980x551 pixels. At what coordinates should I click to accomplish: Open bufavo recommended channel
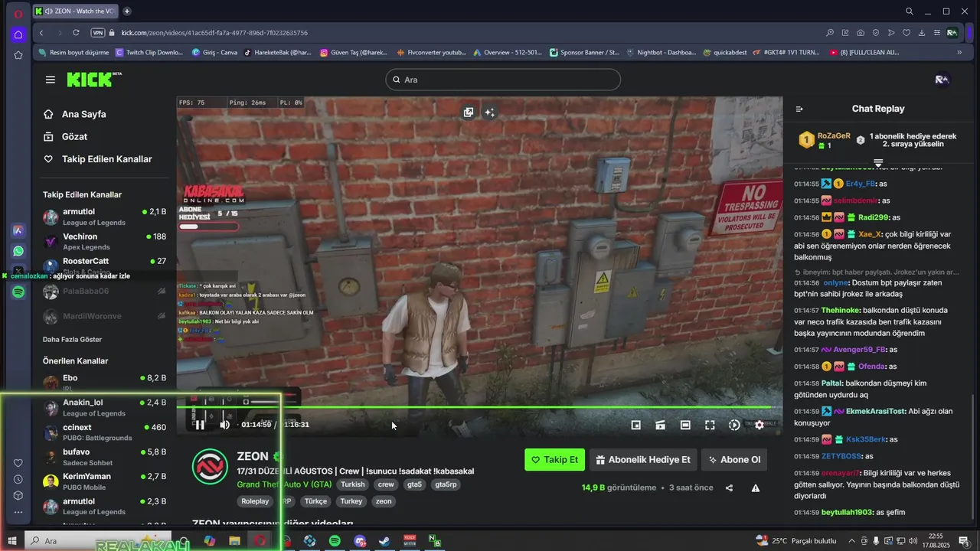coord(104,457)
